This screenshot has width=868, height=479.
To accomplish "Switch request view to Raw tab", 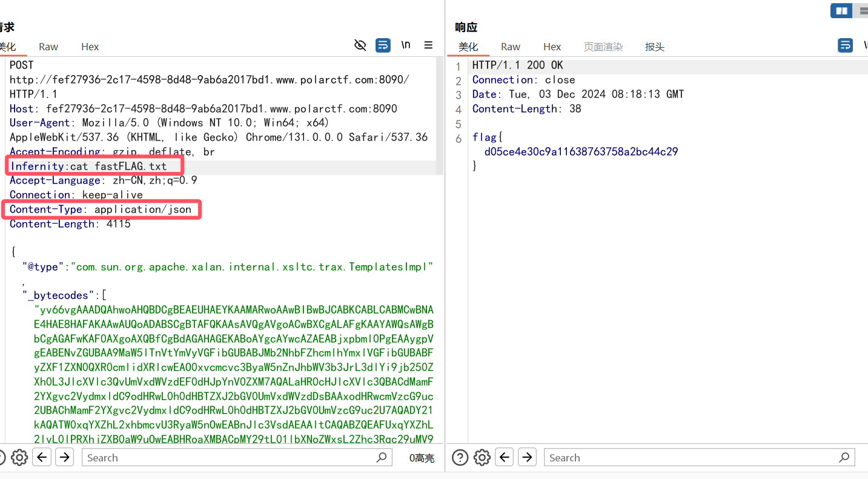I will (48, 47).
